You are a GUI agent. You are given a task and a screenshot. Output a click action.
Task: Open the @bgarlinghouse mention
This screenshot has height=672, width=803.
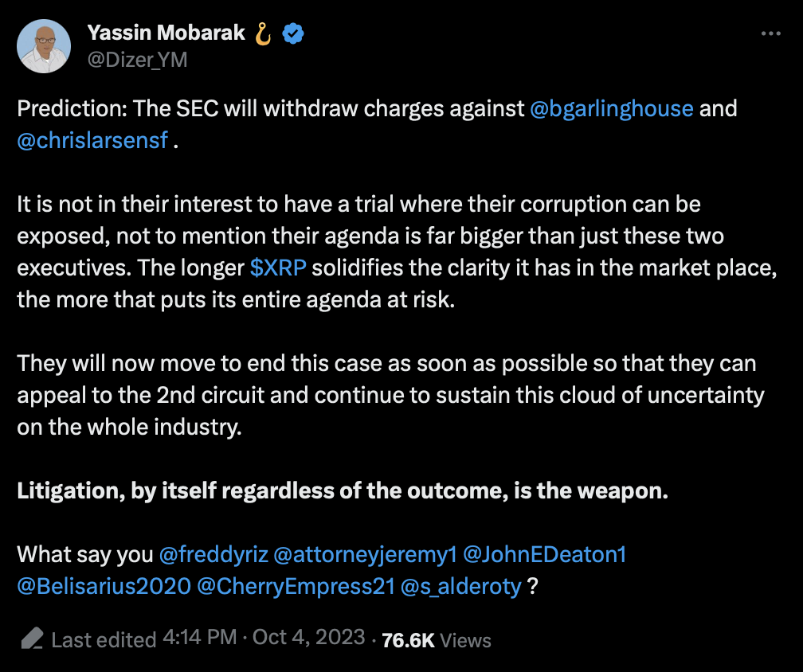point(611,108)
